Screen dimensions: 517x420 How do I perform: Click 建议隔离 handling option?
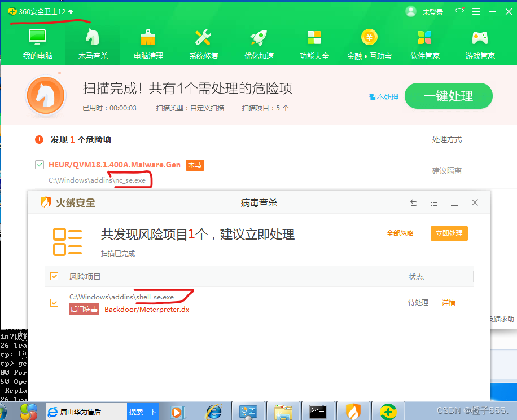pyautogui.click(x=447, y=171)
